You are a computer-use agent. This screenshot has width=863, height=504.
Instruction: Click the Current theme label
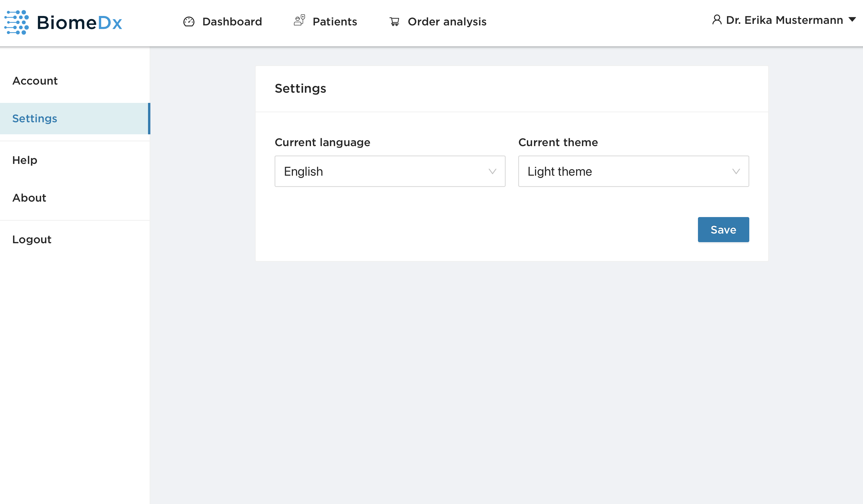point(558,142)
